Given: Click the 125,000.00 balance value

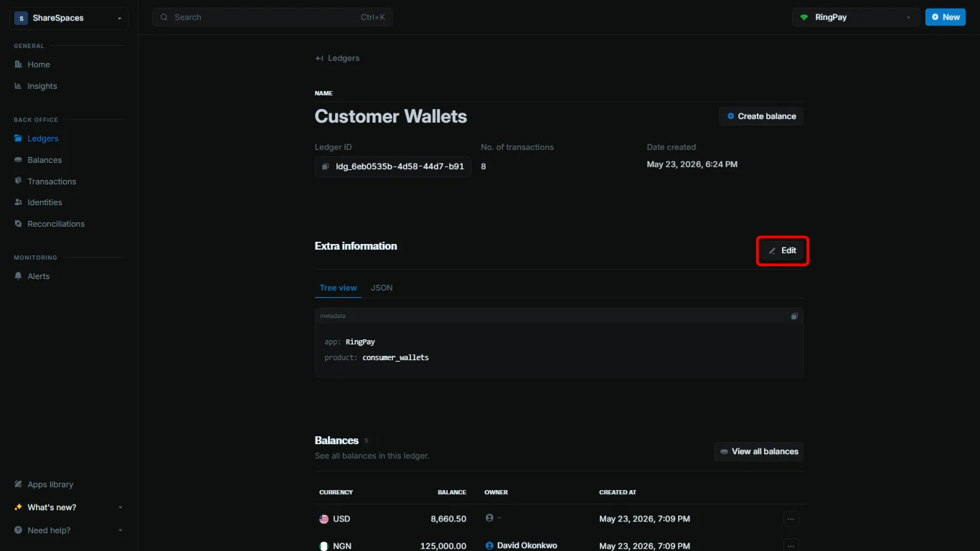Looking at the screenshot, I should click(443, 546).
